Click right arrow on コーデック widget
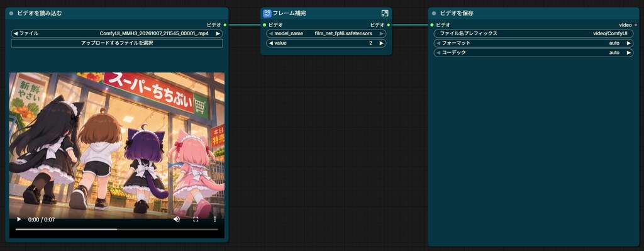644x251 pixels. (629, 53)
